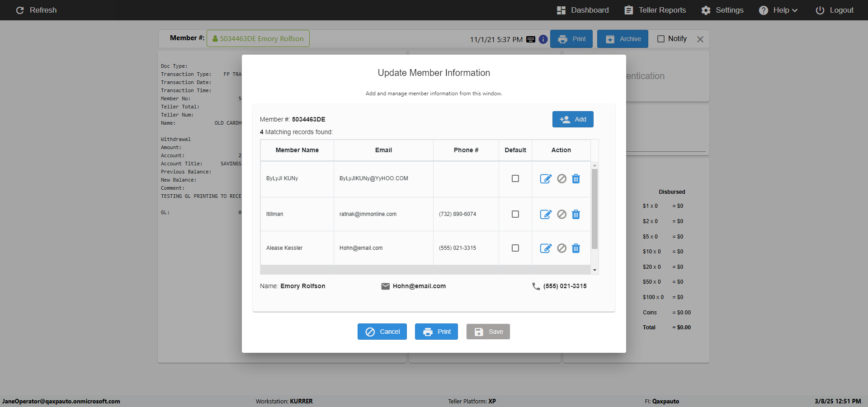The width and height of the screenshot is (868, 407).
Task: Click the on-screen keyboard icon
Action: 531,39
